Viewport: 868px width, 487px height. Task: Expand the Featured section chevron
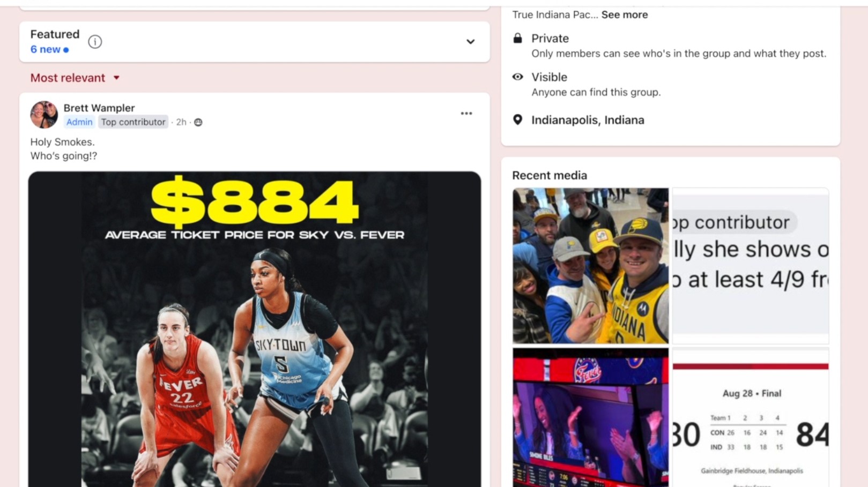[x=470, y=42]
